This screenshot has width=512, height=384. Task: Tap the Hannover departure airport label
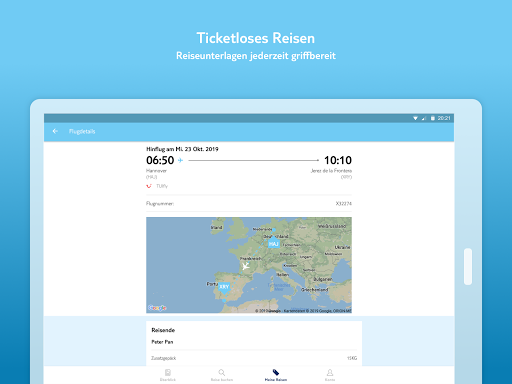156,171
